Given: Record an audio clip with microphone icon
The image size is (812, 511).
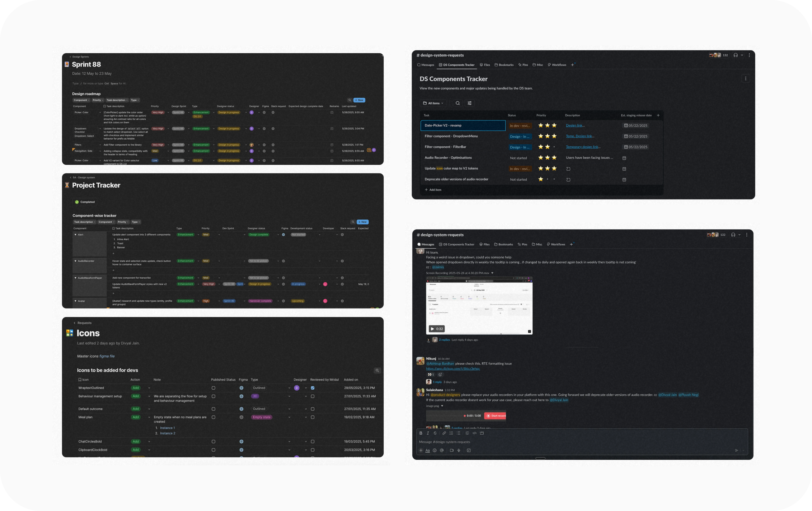Looking at the screenshot, I should coord(459,450).
